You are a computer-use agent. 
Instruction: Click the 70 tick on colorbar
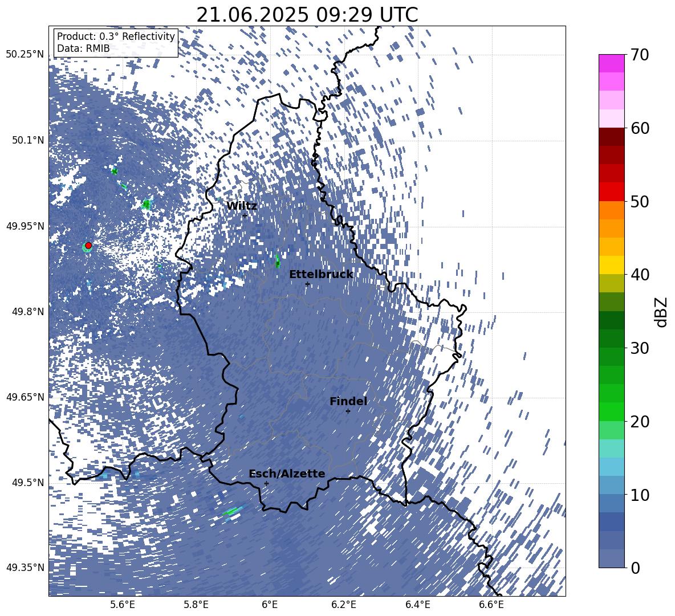click(639, 55)
